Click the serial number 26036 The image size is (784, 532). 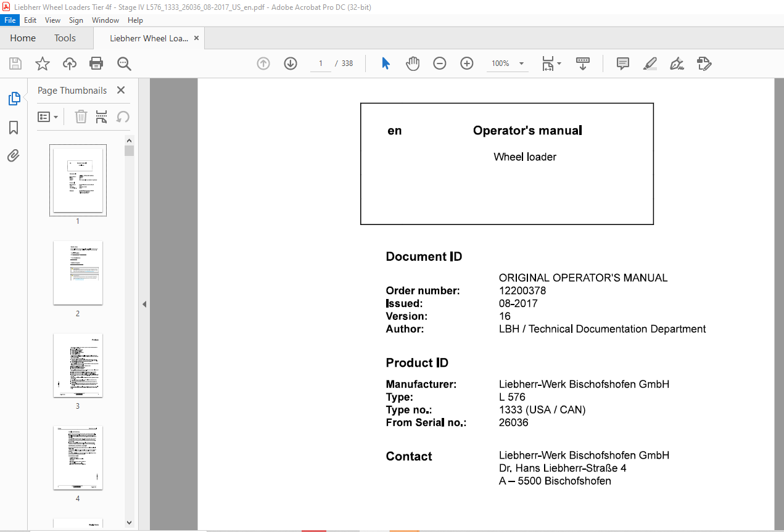[x=513, y=422]
